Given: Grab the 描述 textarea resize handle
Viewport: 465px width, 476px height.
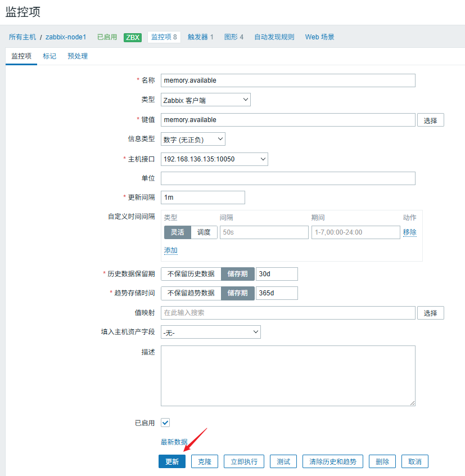Looking at the screenshot, I should pos(413,403).
